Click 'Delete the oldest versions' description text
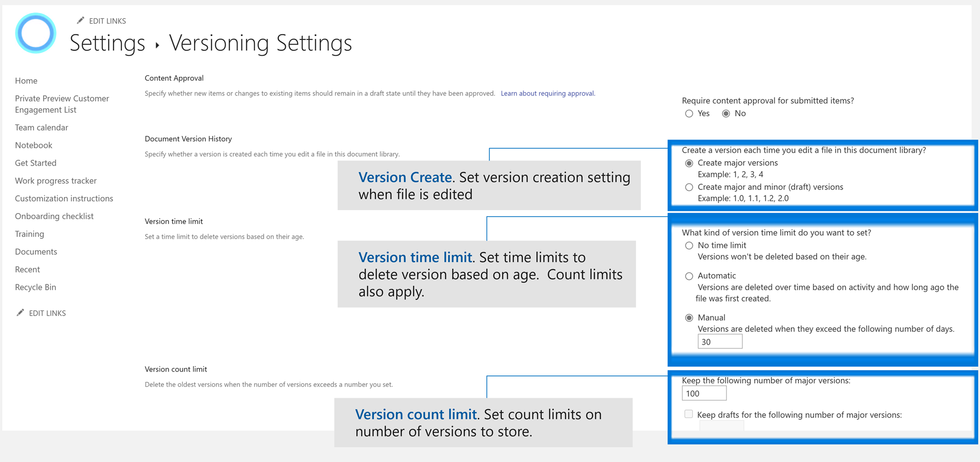Screen dimensions: 980x462 click(x=269, y=385)
